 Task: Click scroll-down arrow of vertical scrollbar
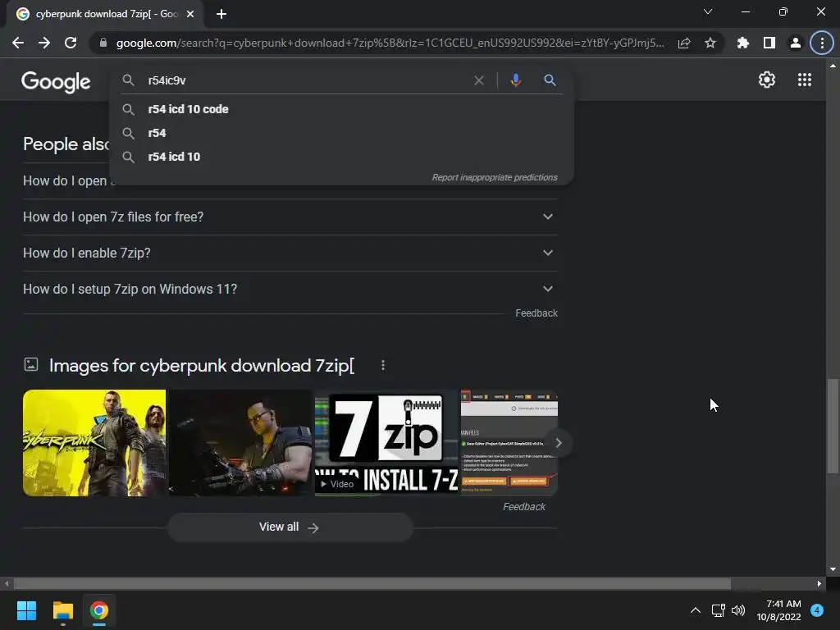[832, 569]
